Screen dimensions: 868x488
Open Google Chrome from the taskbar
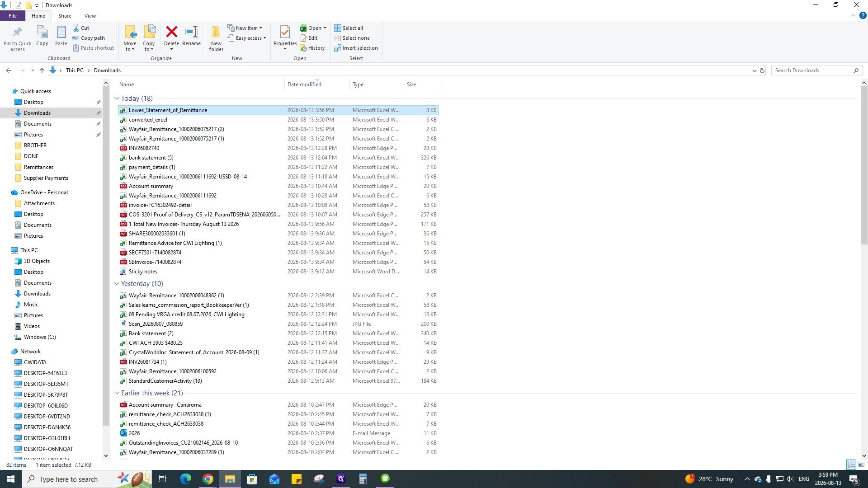tap(208, 479)
